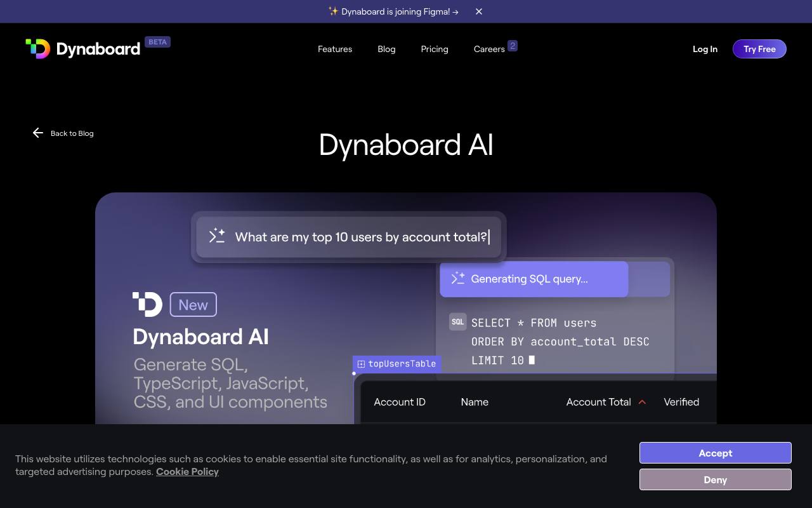812x508 pixels.
Task: Open the Pricing page
Action: (435, 49)
